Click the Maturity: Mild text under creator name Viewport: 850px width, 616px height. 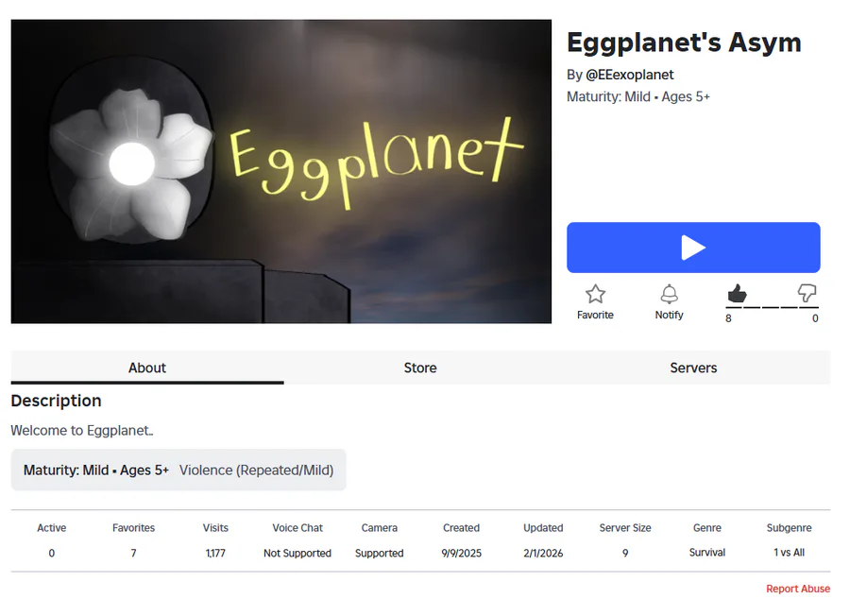[x=637, y=96]
